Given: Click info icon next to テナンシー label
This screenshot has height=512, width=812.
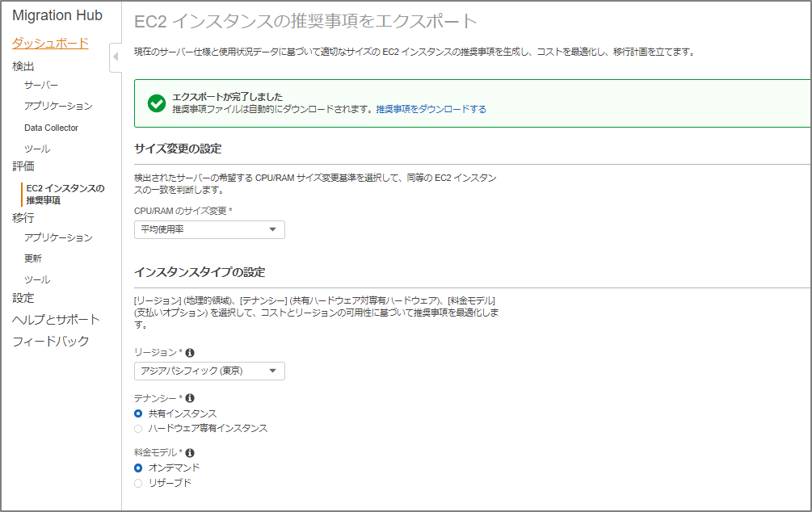Looking at the screenshot, I should (190, 398).
